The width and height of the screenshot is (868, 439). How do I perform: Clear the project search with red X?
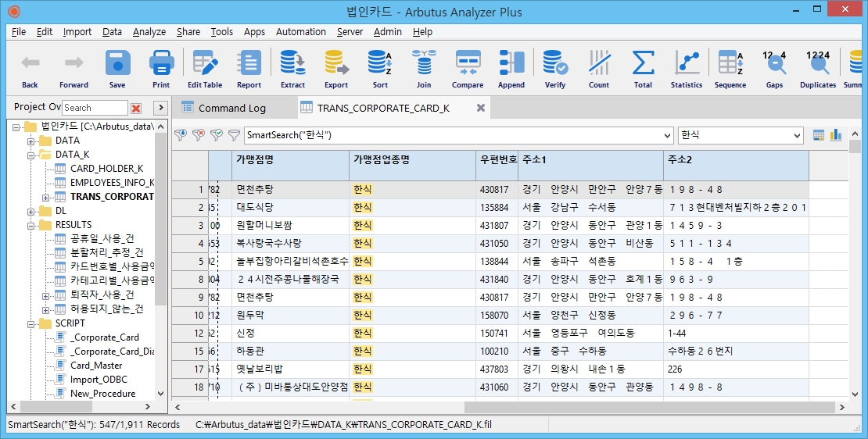(136, 108)
